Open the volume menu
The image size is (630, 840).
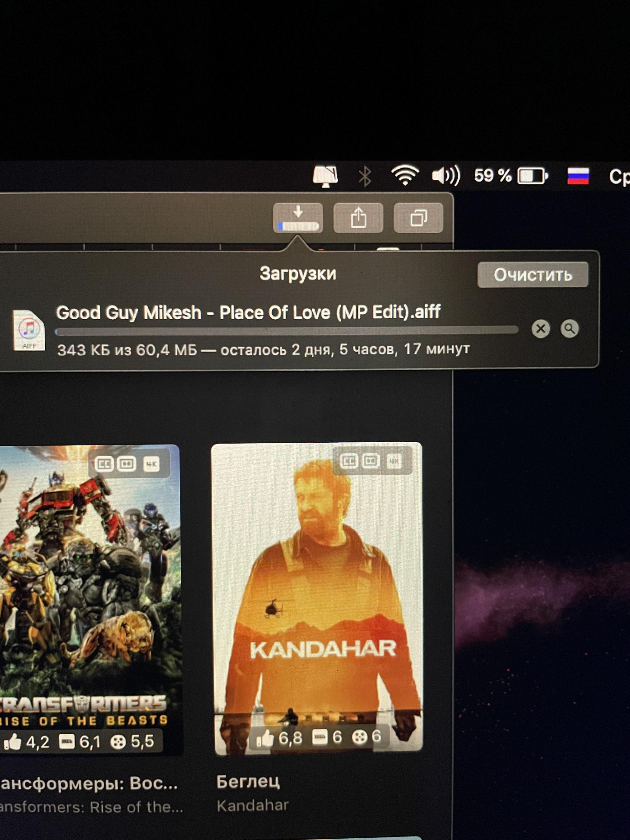tap(446, 176)
